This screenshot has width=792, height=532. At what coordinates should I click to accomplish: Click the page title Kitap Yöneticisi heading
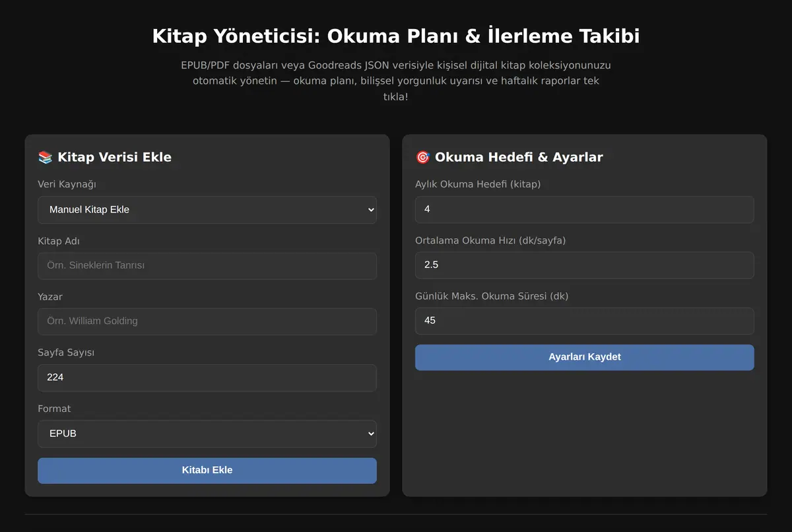pos(396,36)
